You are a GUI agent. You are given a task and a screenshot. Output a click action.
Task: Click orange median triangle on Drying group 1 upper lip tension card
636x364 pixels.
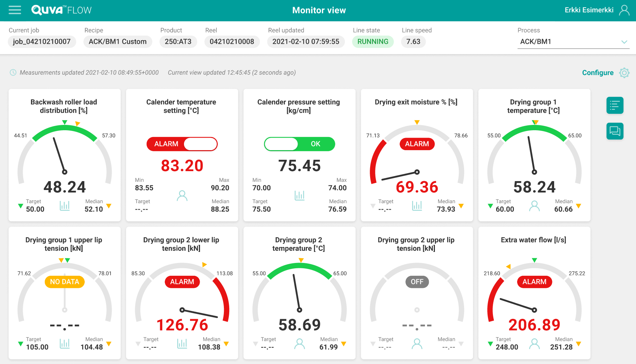click(109, 344)
